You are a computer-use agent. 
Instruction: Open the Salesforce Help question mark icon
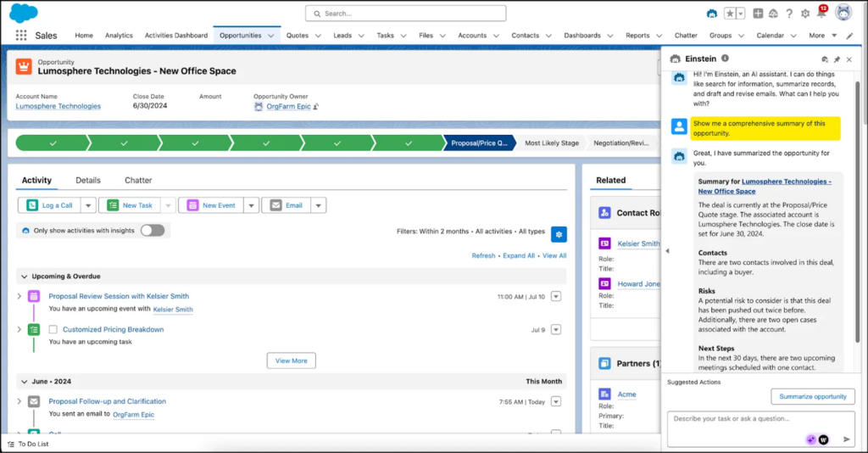789,14
